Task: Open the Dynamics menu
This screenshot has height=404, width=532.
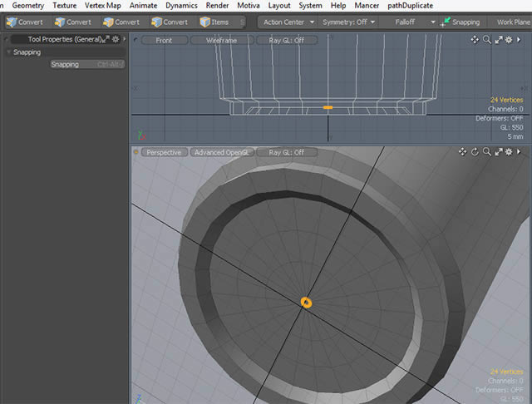Action: pyautogui.click(x=181, y=6)
